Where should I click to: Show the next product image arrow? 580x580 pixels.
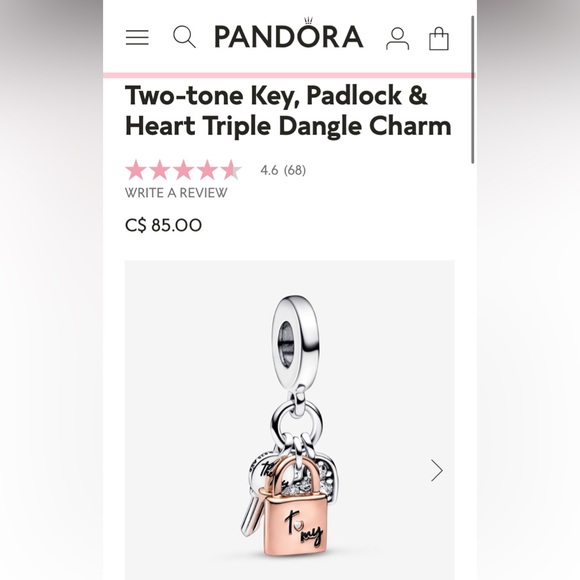click(x=436, y=470)
